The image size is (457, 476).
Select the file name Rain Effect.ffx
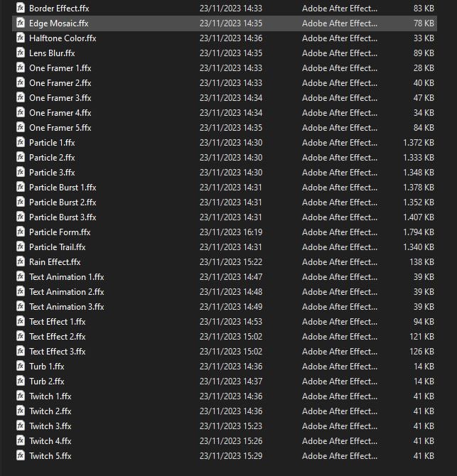point(55,262)
